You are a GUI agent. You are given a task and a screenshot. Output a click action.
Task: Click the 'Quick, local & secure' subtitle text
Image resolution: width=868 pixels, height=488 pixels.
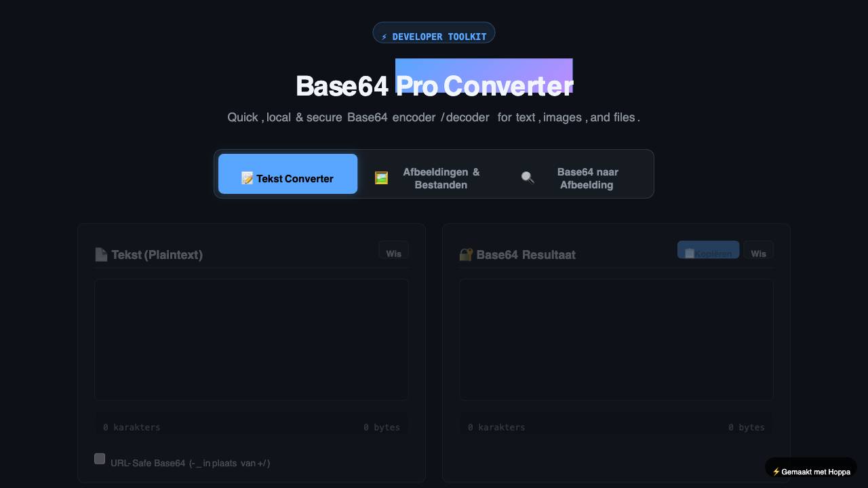point(434,117)
